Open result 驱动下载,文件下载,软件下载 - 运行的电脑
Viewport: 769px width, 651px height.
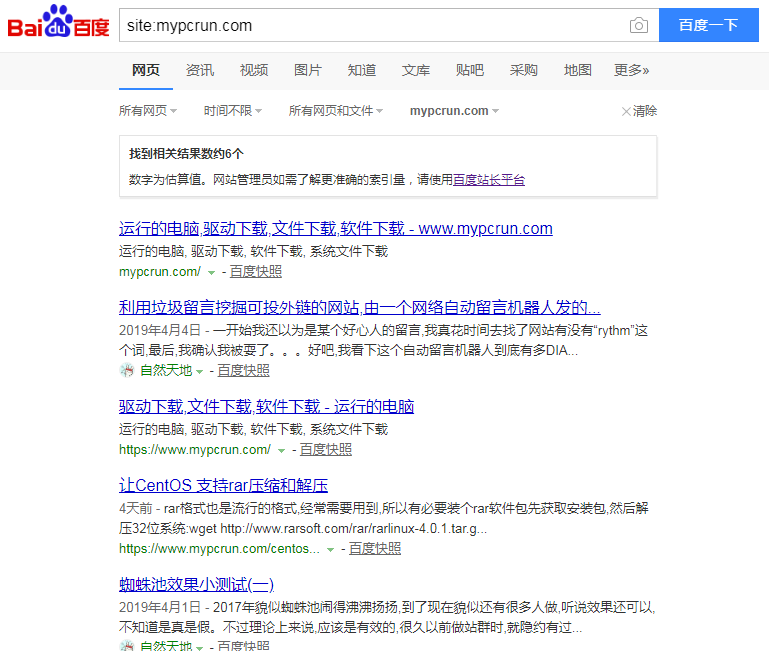[266, 407]
